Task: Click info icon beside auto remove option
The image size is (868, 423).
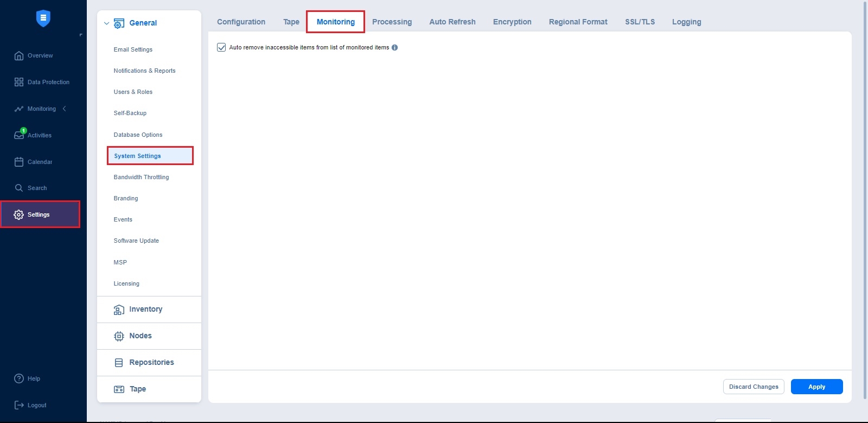Action: [x=395, y=48]
